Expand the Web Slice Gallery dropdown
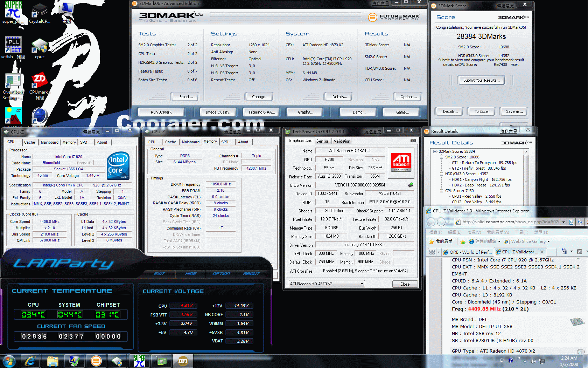 [x=548, y=241]
